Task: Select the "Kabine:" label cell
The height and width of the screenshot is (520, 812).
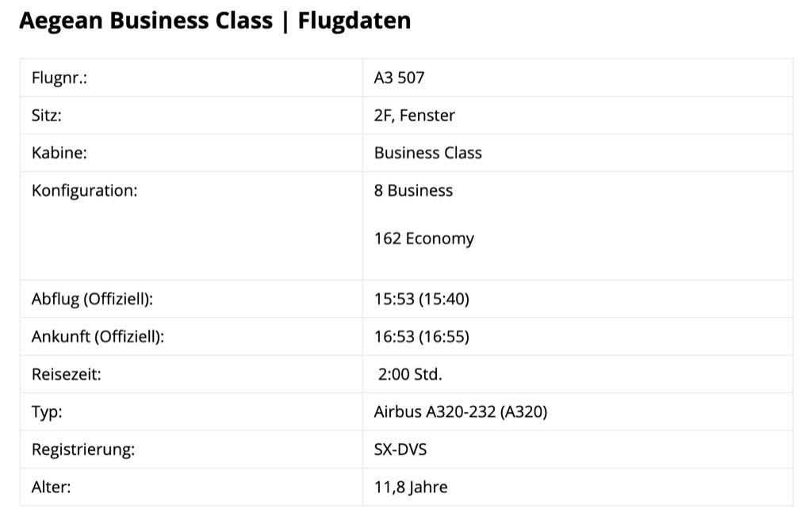Action: click(59, 153)
